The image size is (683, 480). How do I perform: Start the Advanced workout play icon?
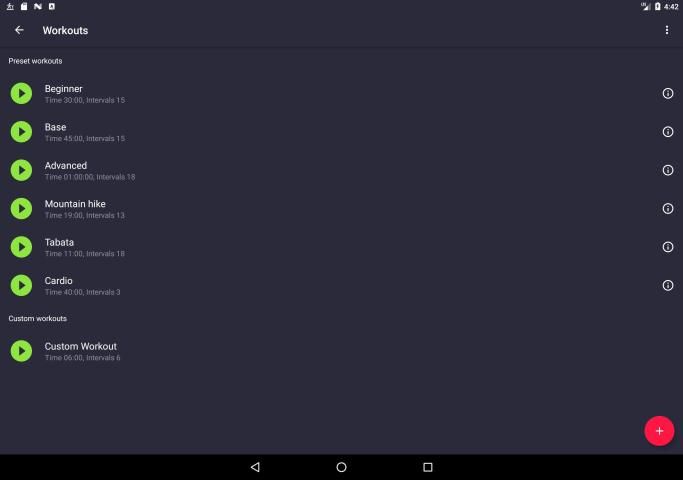(21, 170)
